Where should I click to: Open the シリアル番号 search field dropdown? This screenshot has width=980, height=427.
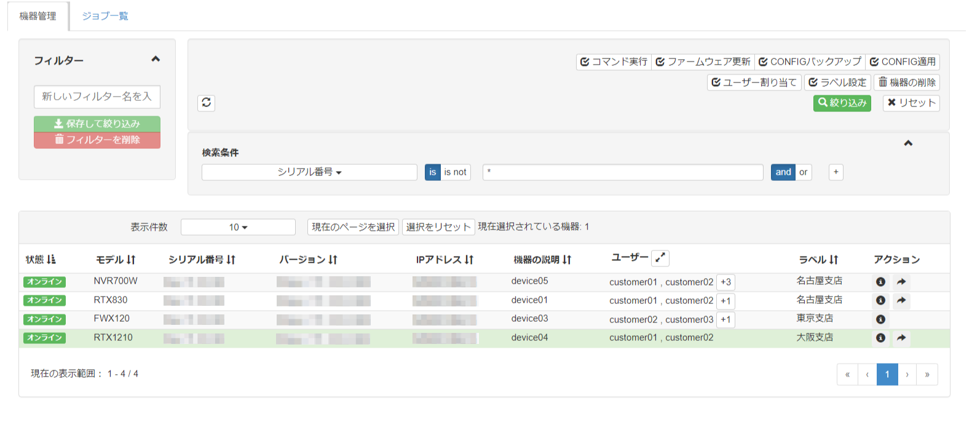point(309,172)
